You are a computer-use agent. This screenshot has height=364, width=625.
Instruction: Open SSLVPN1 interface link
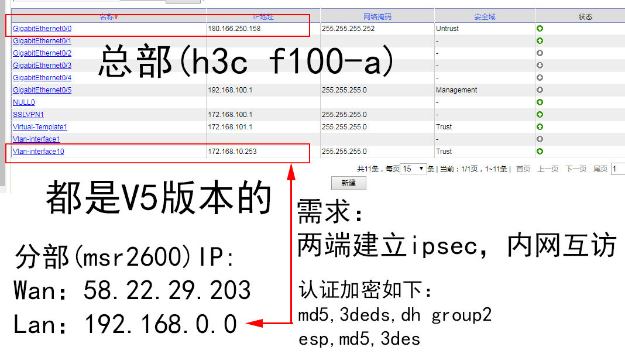point(28,115)
